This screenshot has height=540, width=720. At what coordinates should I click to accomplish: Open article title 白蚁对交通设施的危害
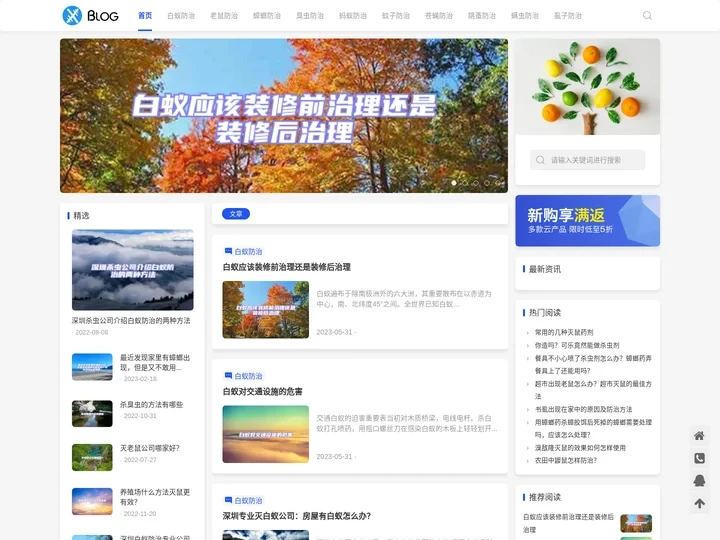tap(263, 392)
